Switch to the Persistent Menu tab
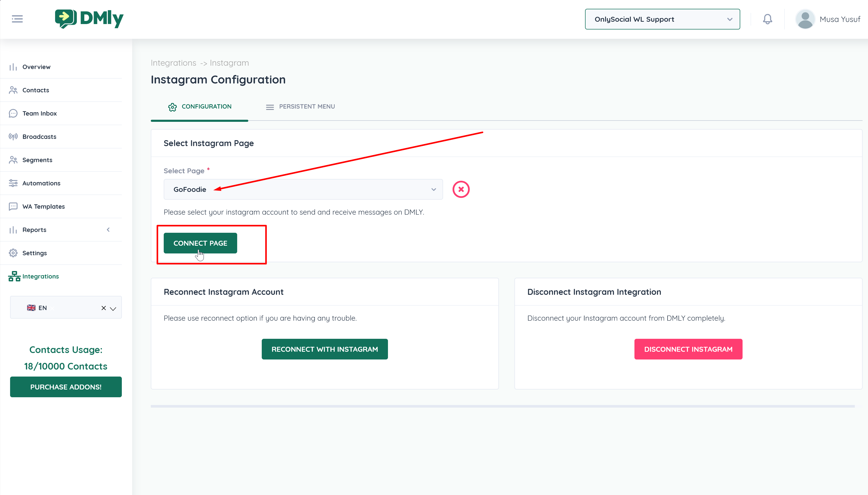The width and height of the screenshot is (868, 495). click(x=300, y=107)
